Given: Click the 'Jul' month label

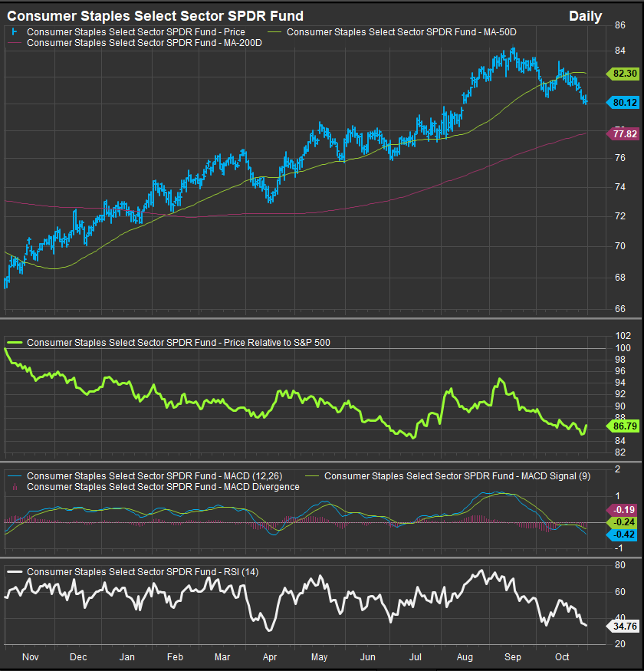Looking at the screenshot, I should (416, 657).
